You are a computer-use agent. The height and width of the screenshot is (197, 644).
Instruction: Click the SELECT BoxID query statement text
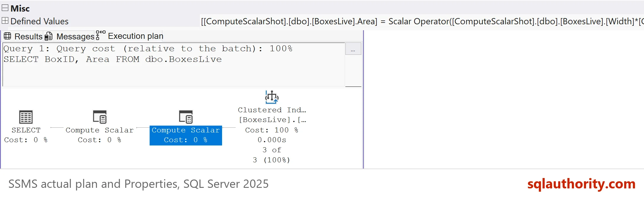[x=113, y=59]
